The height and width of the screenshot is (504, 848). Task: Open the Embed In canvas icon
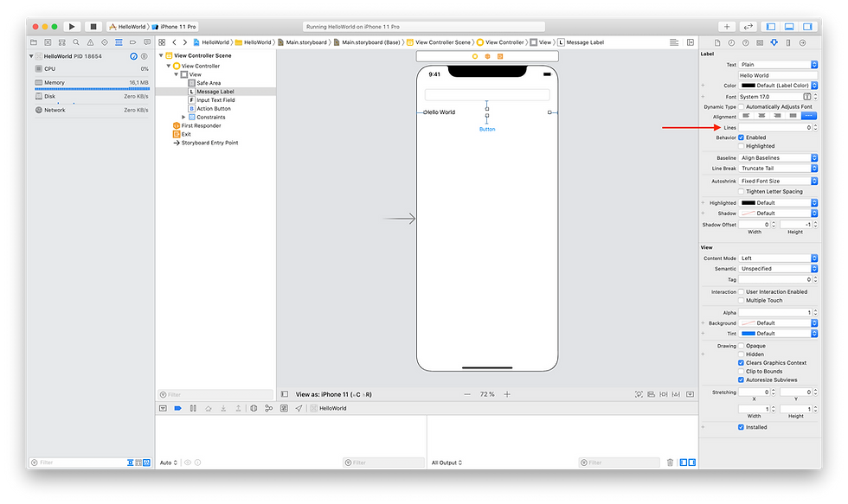pos(691,394)
